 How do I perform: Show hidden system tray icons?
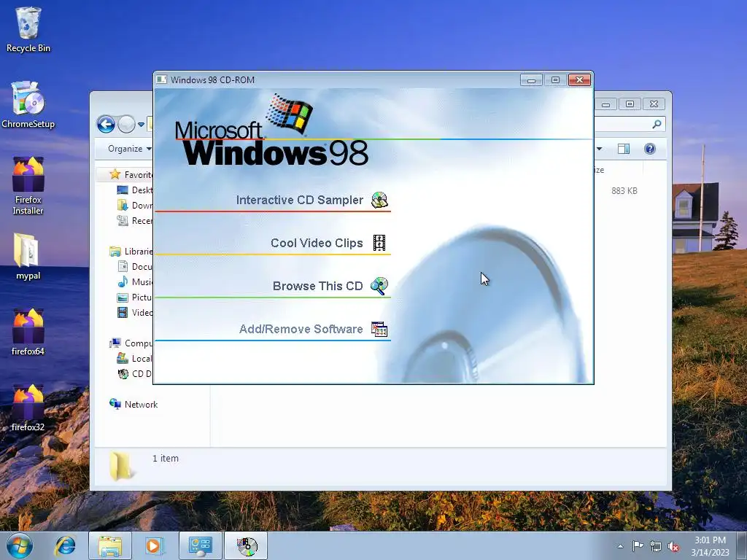pos(620,546)
